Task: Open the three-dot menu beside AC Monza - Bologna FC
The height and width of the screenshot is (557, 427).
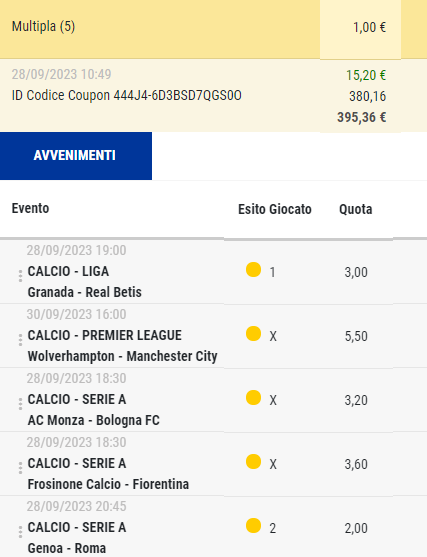Action: pyautogui.click(x=20, y=404)
